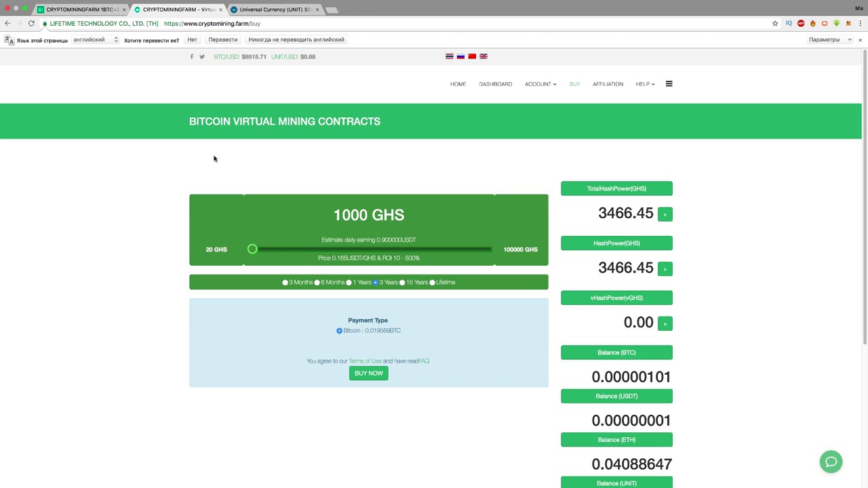The image size is (868, 488).
Task: Open a new browser tab
Action: click(332, 10)
